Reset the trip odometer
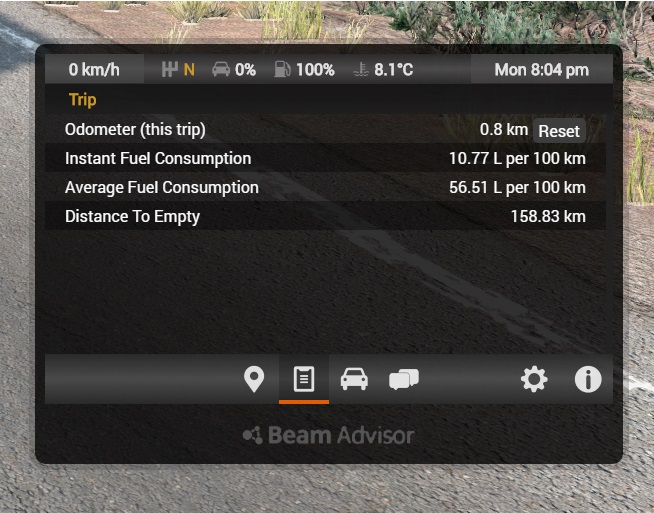The image size is (654, 513). [559, 131]
